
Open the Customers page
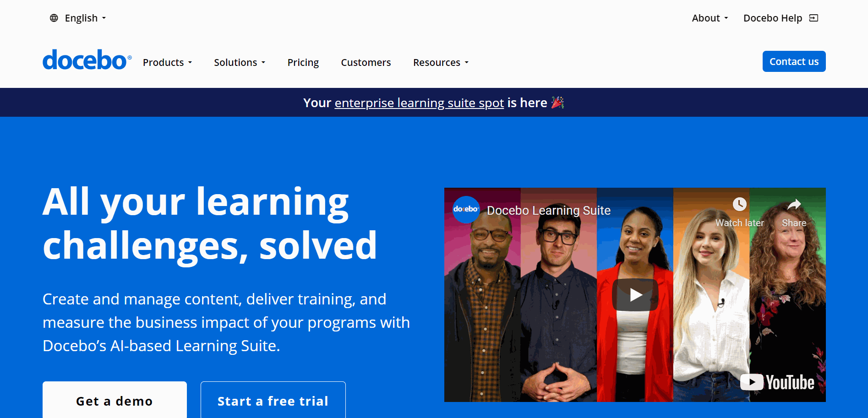(366, 62)
